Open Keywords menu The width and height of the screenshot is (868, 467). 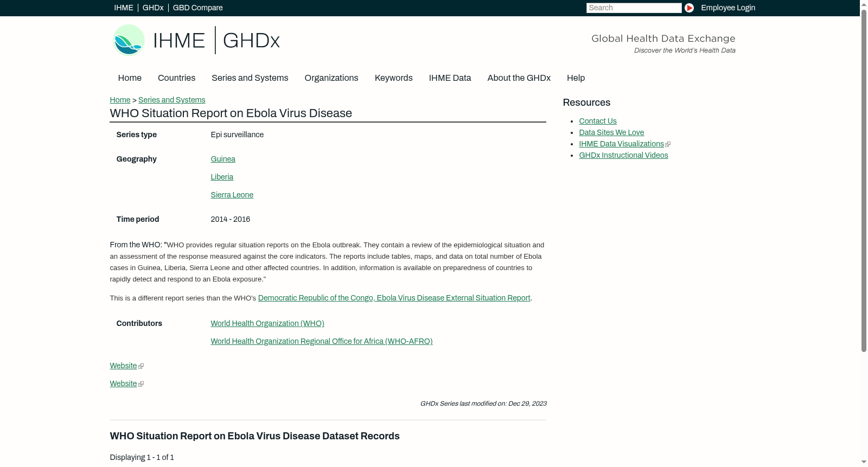tap(393, 78)
